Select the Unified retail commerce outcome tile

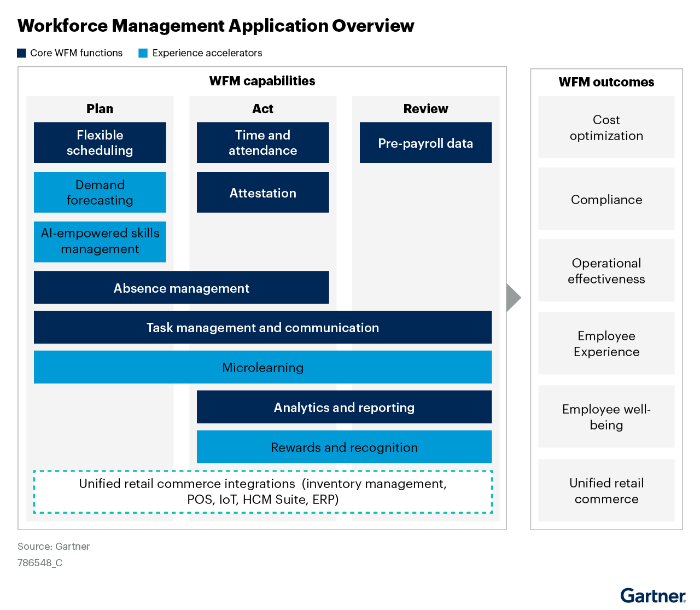point(606,490)
